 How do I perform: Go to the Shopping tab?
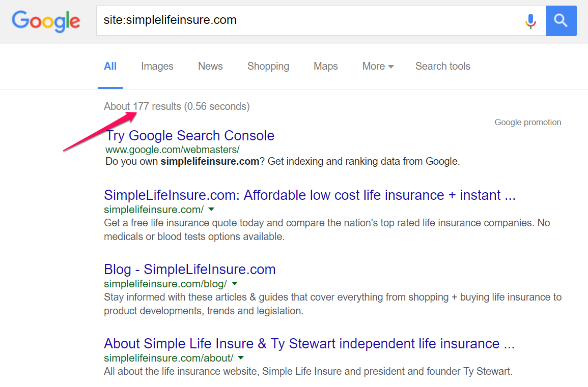268,66
